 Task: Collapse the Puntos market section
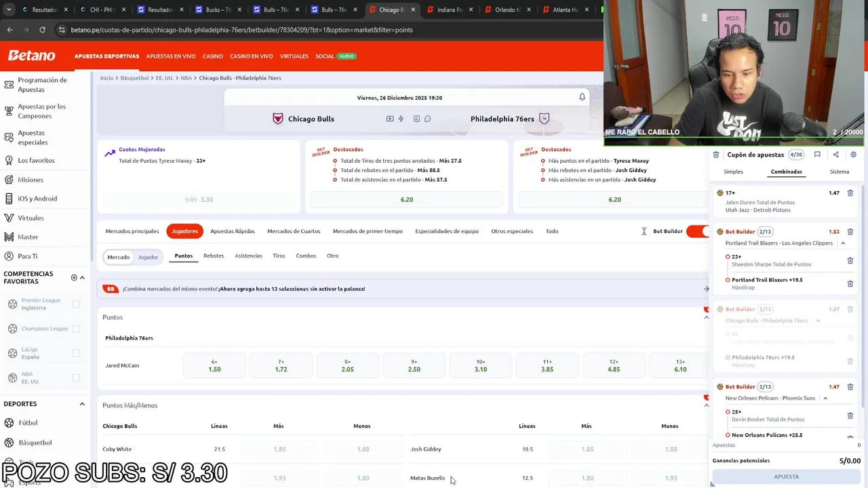click(x=706, y=317)
